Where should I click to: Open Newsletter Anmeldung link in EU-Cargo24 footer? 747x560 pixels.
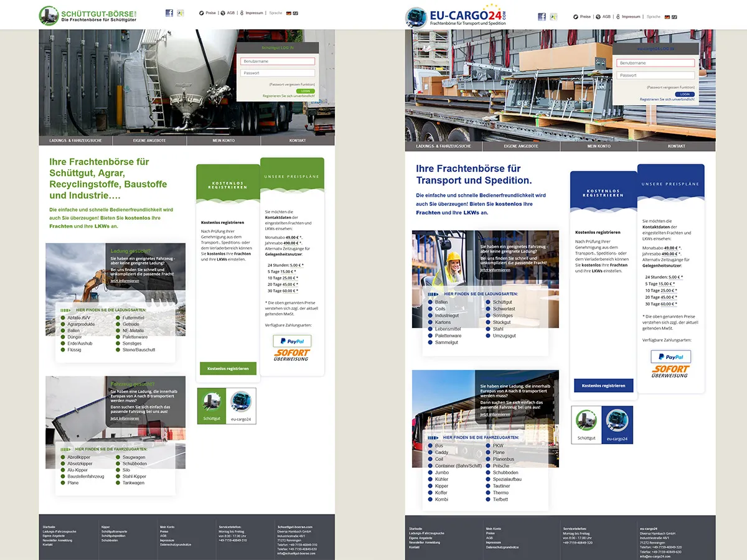point(423,542)
